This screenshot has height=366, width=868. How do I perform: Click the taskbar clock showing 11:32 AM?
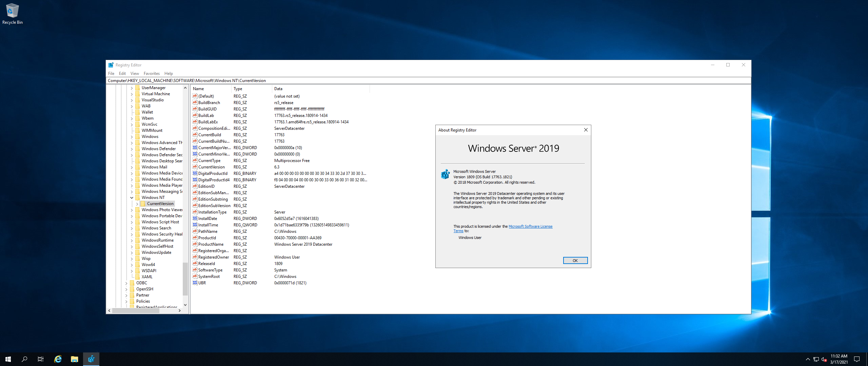(x=839, y=359)
